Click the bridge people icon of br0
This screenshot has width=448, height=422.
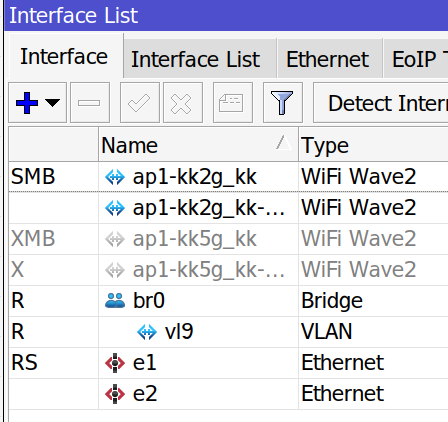[x=115, y=301]
